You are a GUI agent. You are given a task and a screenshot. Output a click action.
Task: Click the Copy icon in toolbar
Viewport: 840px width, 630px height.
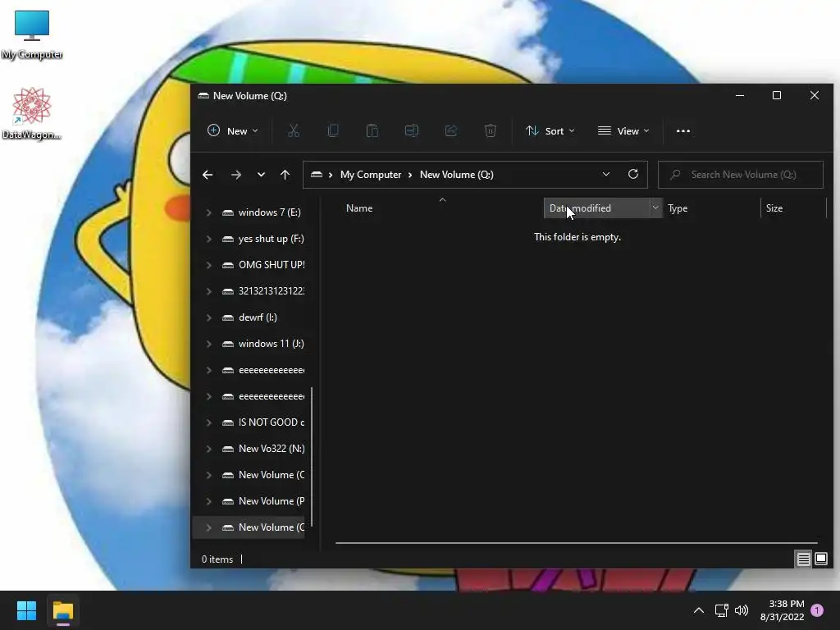point(333,130)
